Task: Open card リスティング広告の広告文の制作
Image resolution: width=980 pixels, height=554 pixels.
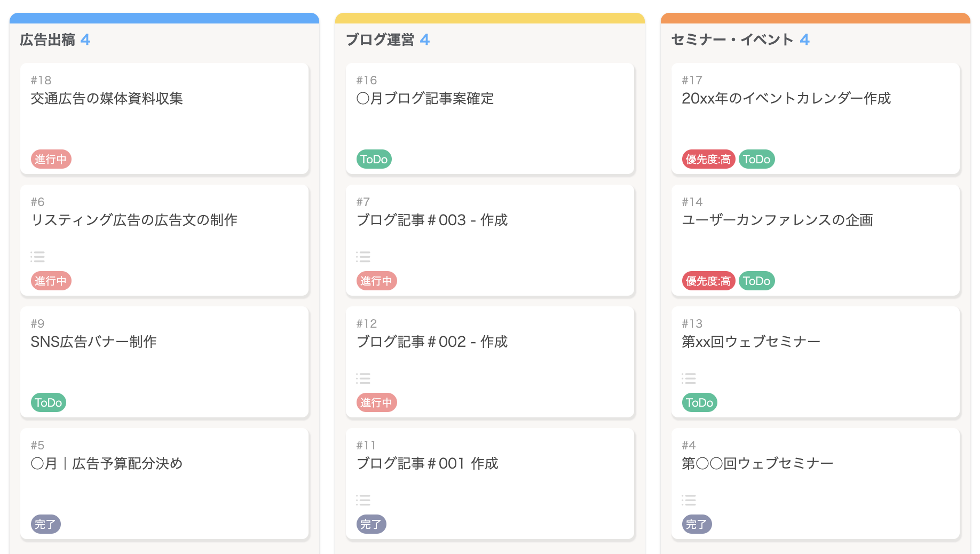Action: (x=164, y=240)
